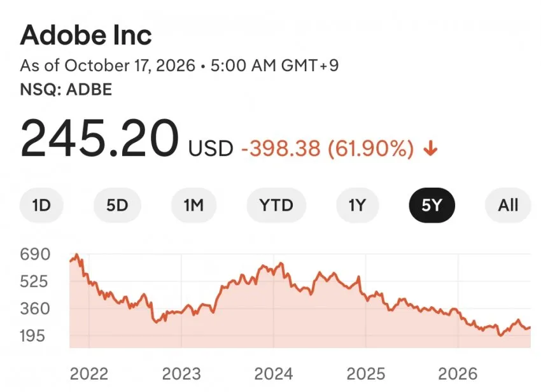Select the YTD range pill
This screenshot has width=541, height=392.
pos(276,206)
